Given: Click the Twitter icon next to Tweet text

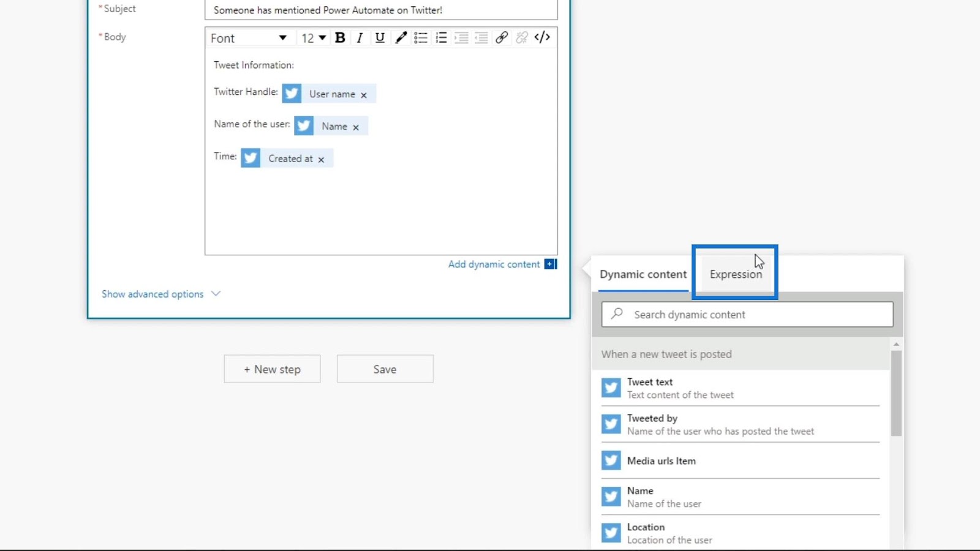Looking at the screenshot, I should [611, 388].
